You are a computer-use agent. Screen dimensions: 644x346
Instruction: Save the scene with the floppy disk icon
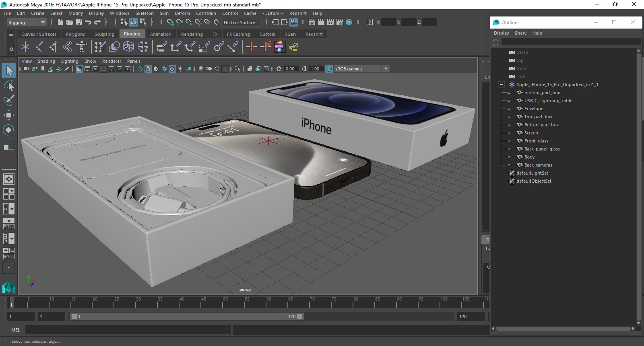point(79,23)
